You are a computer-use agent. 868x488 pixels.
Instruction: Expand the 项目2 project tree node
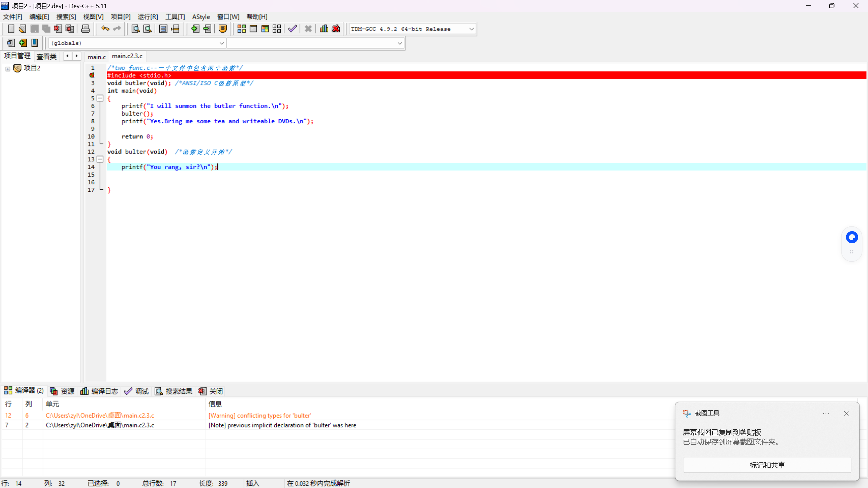tap(8, 68)
